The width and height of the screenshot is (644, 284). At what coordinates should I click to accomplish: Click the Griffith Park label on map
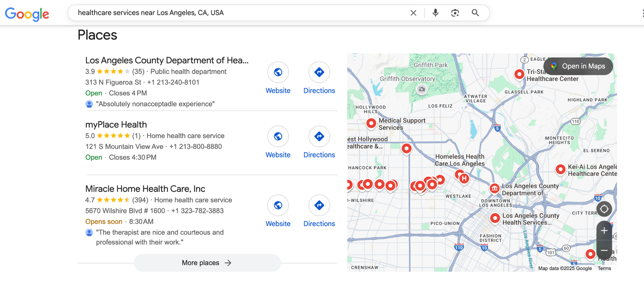(430, 65)
